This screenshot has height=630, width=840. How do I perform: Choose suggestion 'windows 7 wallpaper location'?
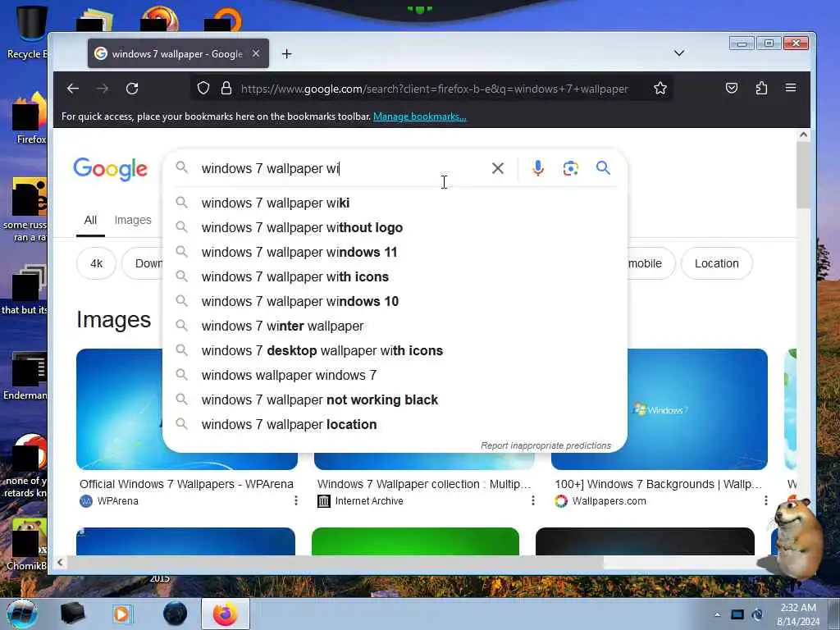pos(395,425)
